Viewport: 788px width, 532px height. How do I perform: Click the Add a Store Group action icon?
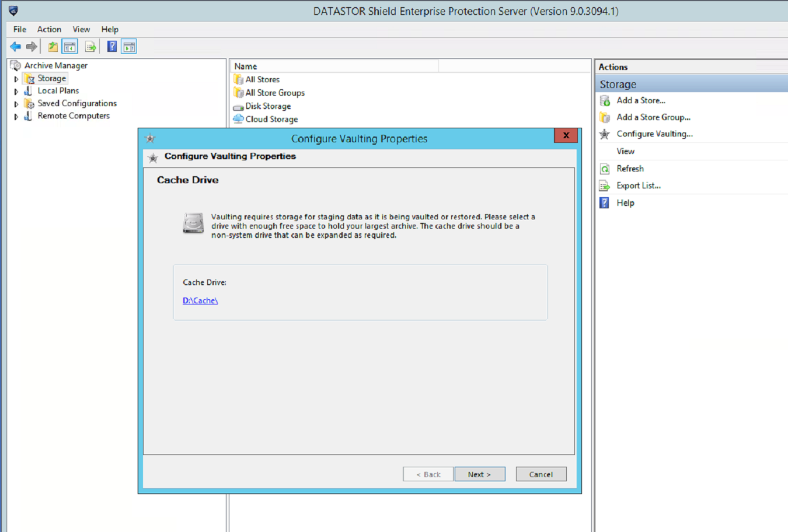605,117
